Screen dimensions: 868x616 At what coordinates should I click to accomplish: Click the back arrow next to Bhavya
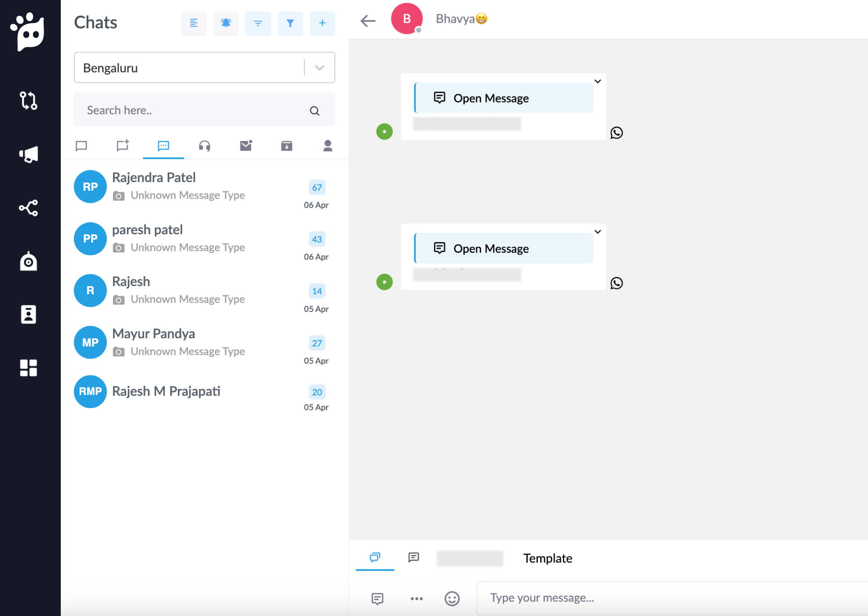point(367,21)
